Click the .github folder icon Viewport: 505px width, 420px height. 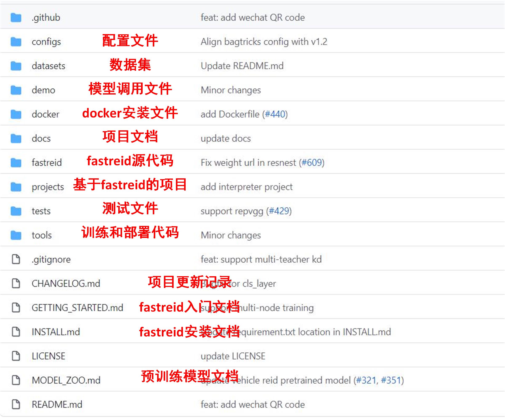(16, 17)
